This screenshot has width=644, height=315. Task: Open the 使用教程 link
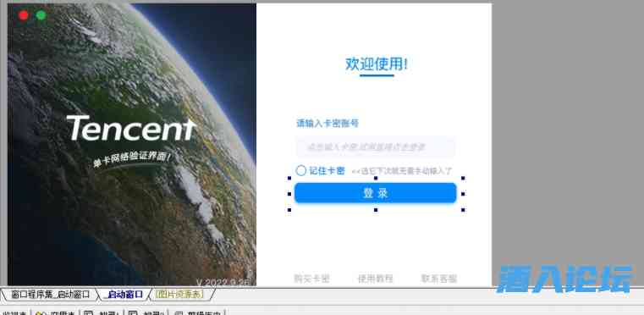[376, 279]
